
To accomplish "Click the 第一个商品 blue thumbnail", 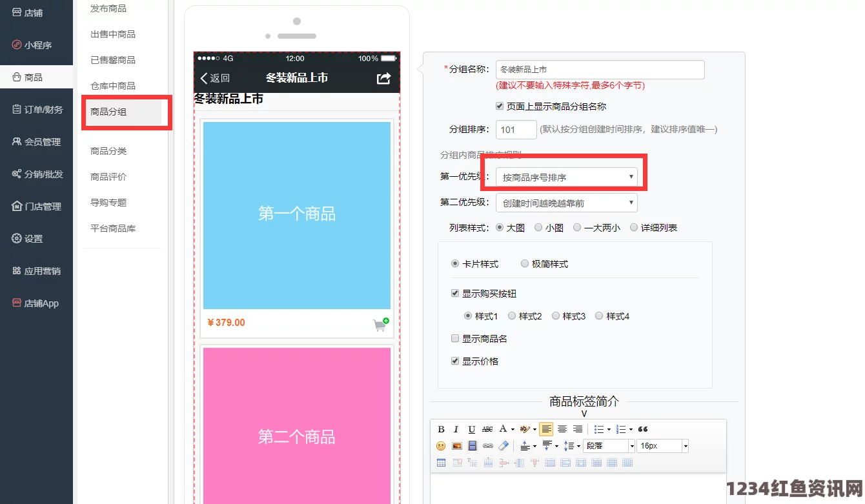I will point(297,216).
